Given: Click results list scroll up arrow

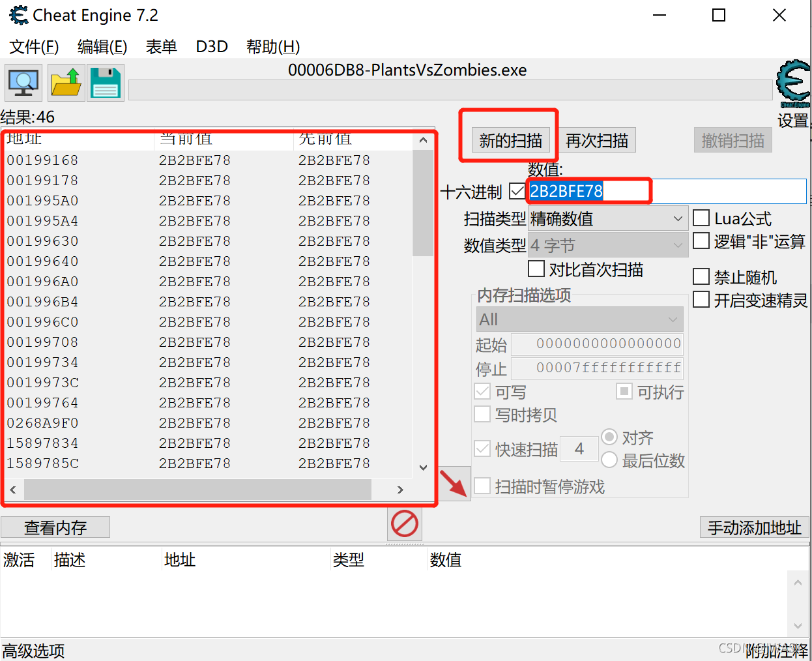Looking at the screenshot, I should pyautogui.click(x=423, y=140).
